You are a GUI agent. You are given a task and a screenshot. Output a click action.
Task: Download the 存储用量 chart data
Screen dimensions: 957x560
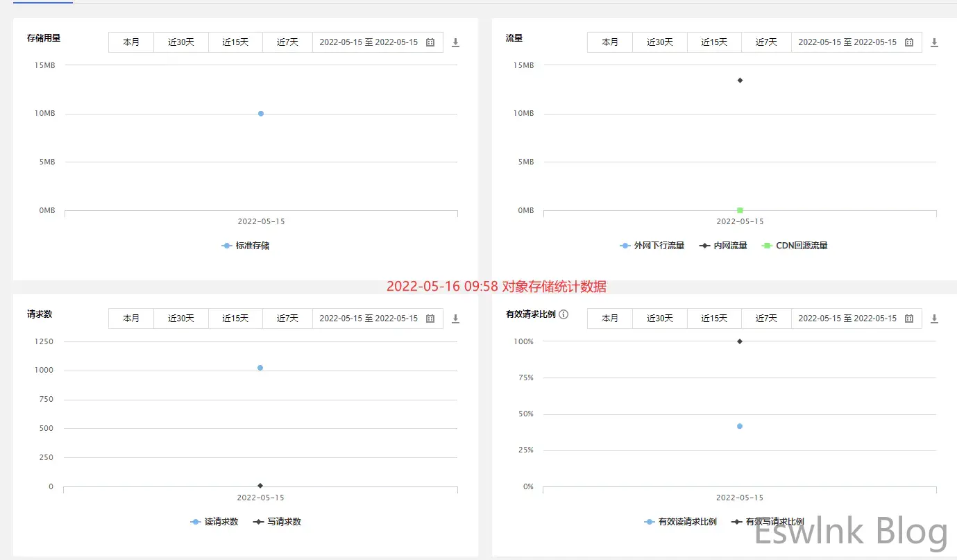[455, 42]
